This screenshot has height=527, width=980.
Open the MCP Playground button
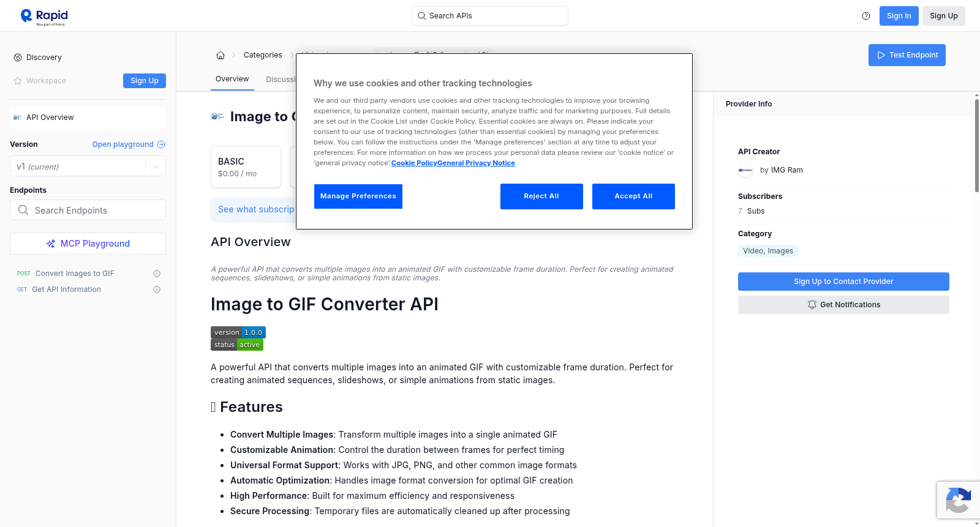point(88,244)
